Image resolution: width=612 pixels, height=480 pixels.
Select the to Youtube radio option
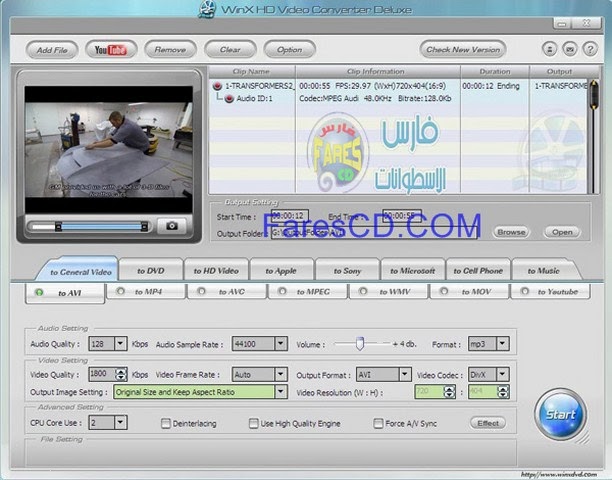(x=525, y=291)
